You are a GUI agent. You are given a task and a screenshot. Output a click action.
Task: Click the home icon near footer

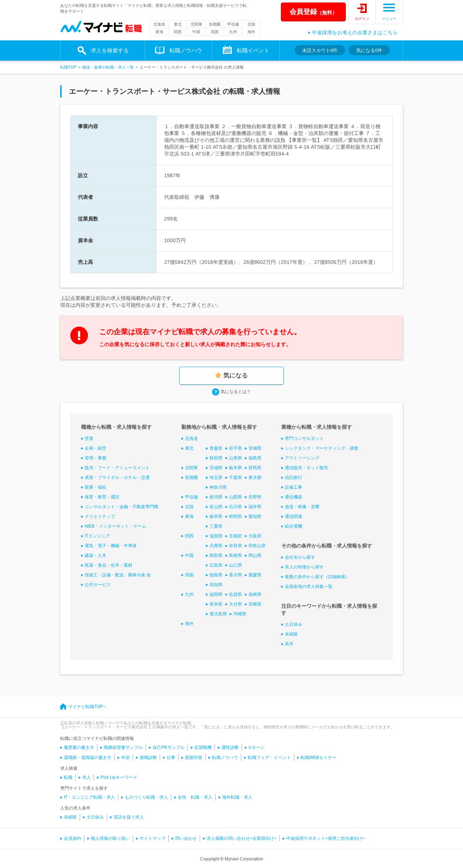tap(63, 707)
